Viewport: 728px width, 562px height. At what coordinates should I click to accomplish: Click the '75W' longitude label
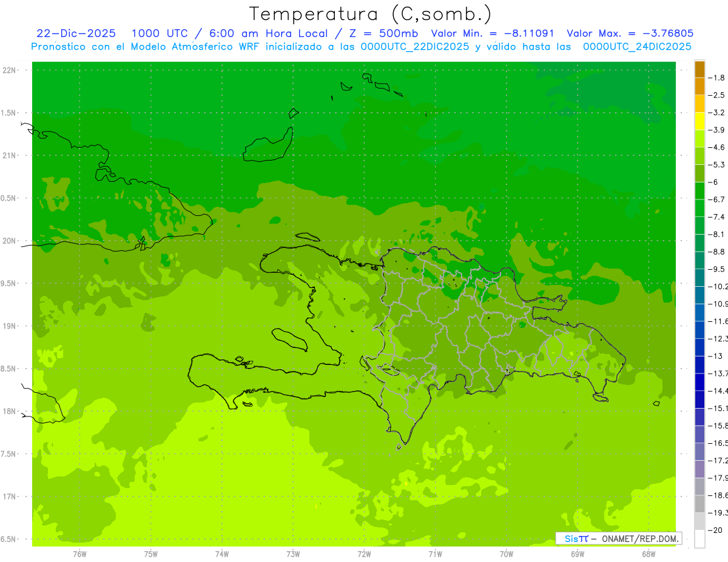click(151, 554)
